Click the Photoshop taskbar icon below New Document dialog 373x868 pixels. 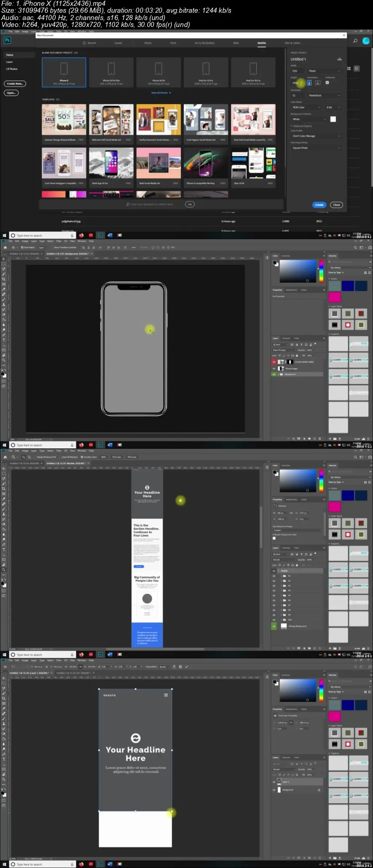100,236
